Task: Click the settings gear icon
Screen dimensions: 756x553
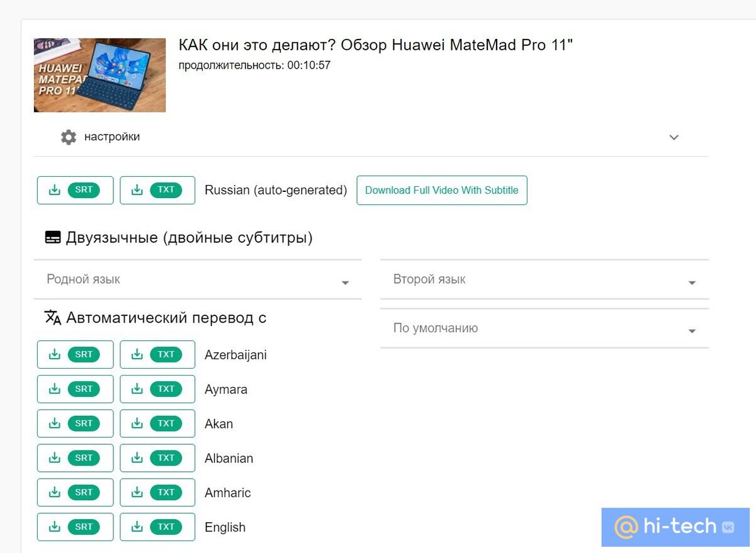Action: (69, 137)
